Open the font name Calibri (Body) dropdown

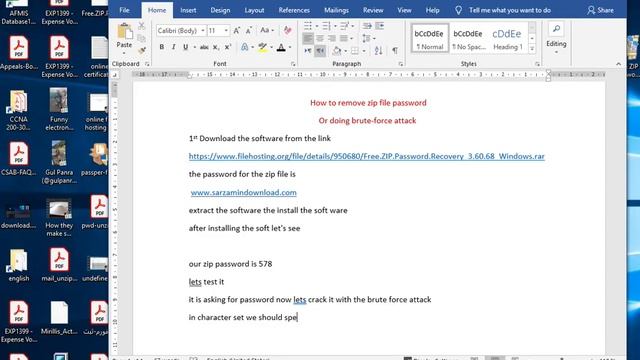[x=203, y=31]
